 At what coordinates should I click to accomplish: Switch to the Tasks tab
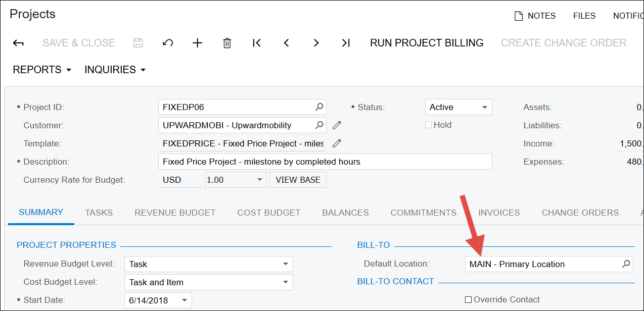[x=99, y=213]
